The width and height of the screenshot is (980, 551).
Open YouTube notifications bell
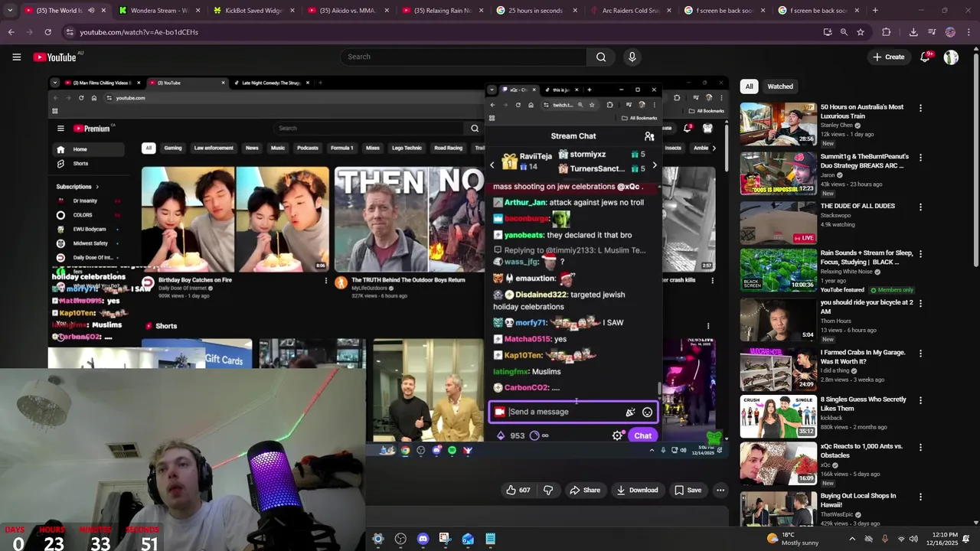(x=925, y=57)
